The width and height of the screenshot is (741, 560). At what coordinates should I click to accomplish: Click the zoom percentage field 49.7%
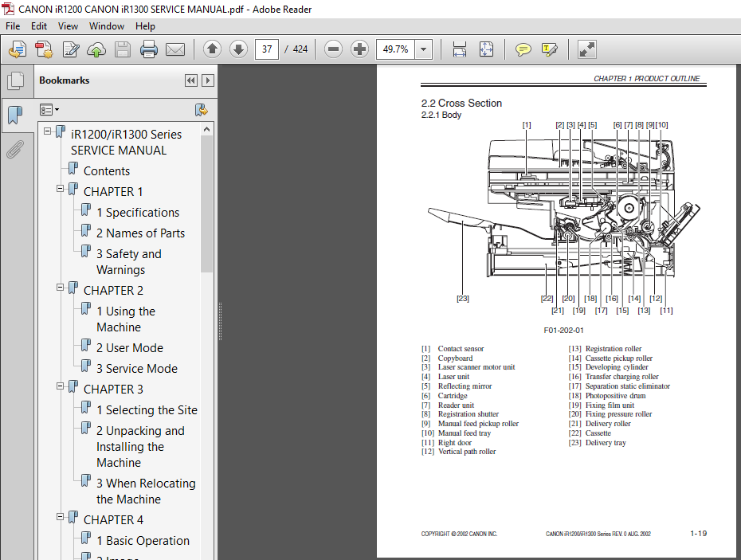395,49
